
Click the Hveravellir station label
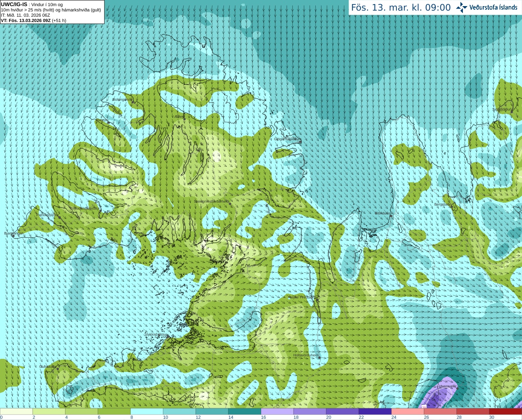pos(448,386)
